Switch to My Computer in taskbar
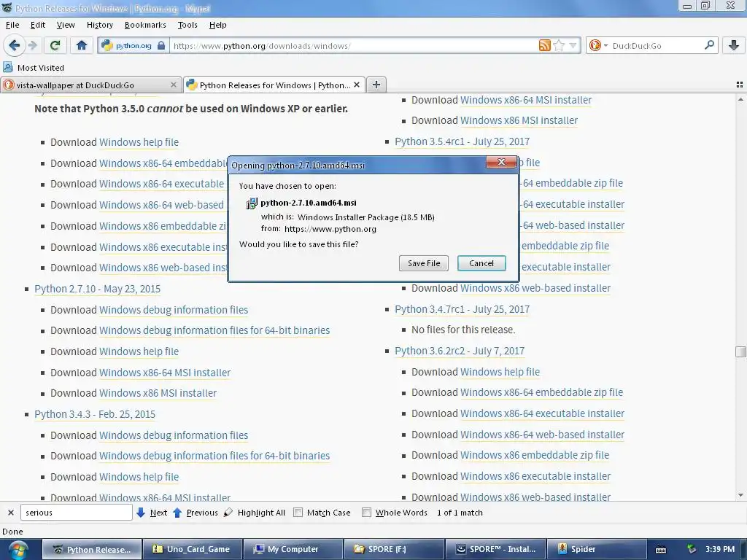Screen dimensions: 747x560 [293, 549]
